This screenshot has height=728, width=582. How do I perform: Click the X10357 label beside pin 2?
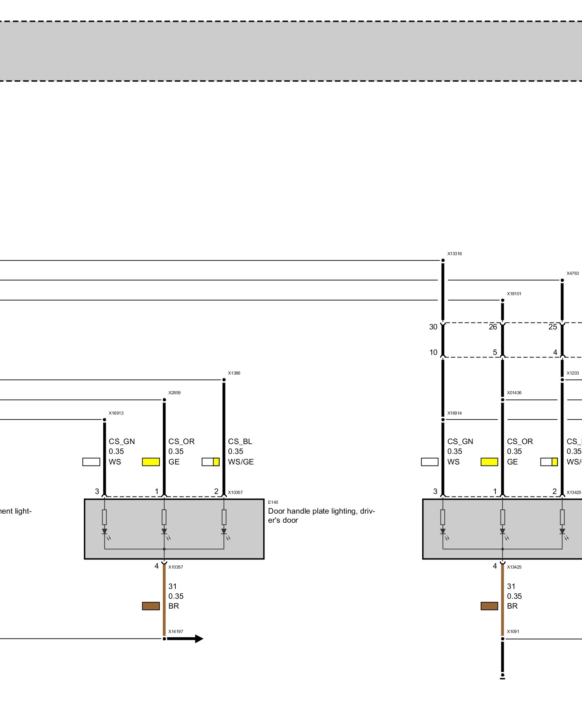coord(235,492)
